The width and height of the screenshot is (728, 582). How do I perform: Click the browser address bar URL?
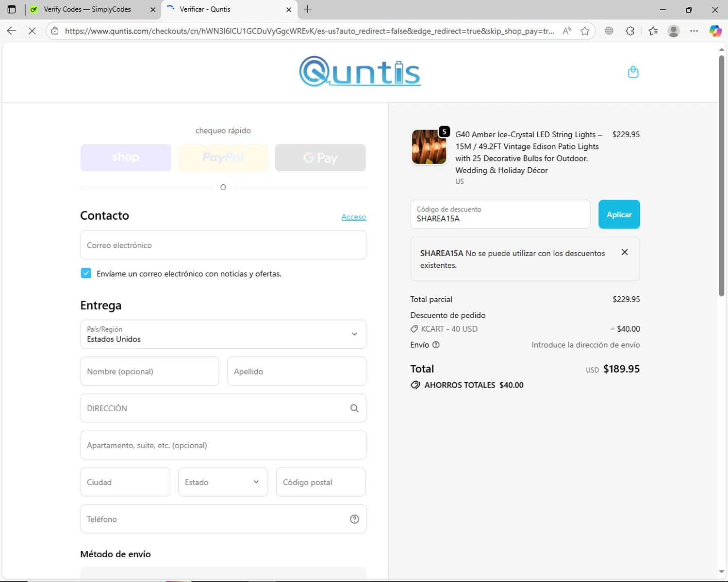click(309, 31)
